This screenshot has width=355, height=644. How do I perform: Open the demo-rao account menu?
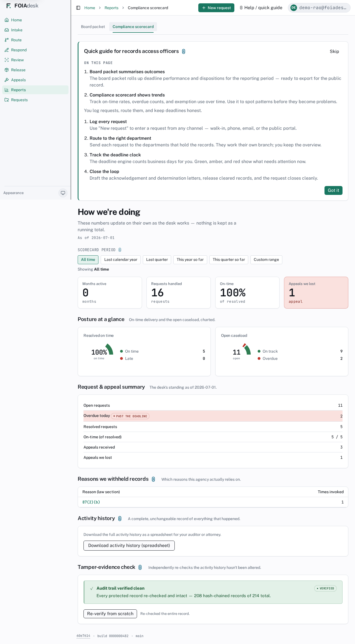point(319,8)
